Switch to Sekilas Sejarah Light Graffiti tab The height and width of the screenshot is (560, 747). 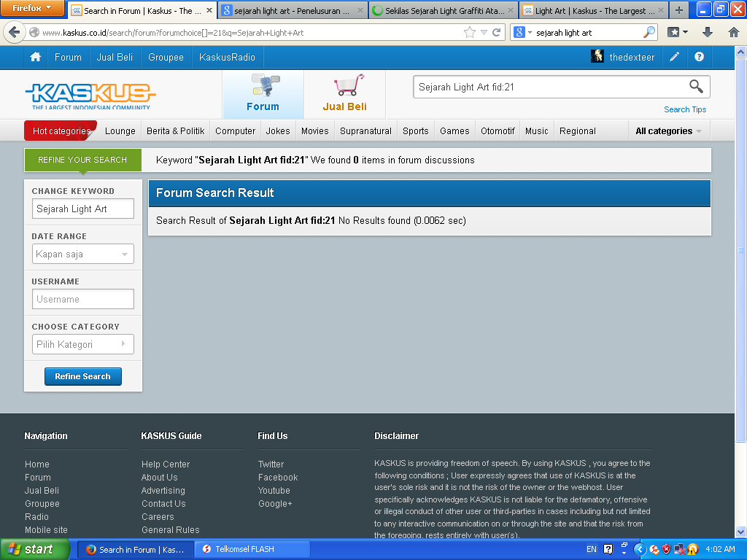[x=443, y=10]
